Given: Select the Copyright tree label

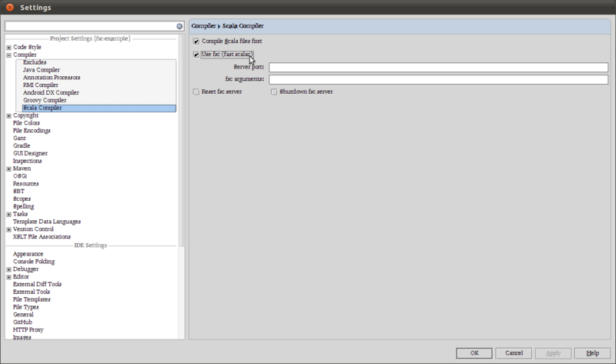Looking at the screenshot, I should 25,115.
